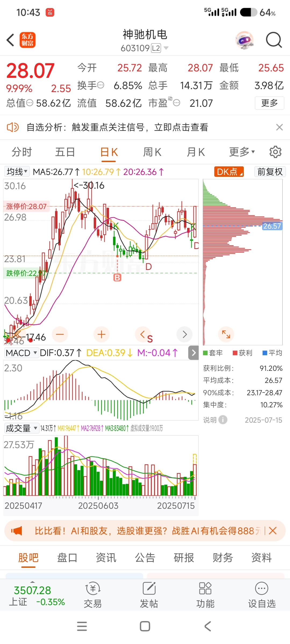The width and height of the screenshot is (290, 644).
Task: Tap the 涨停价:28.07 label on chart
Action: click(x=26, y=206)
